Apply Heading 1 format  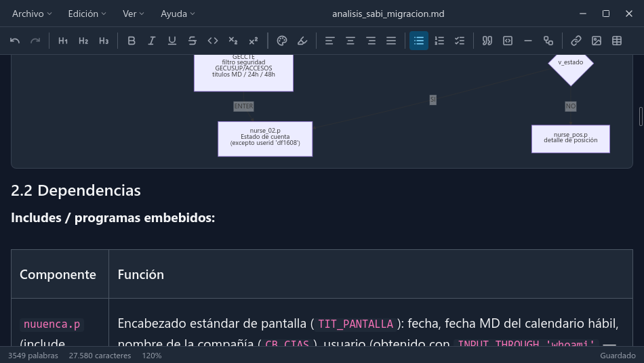coord(63,41)
